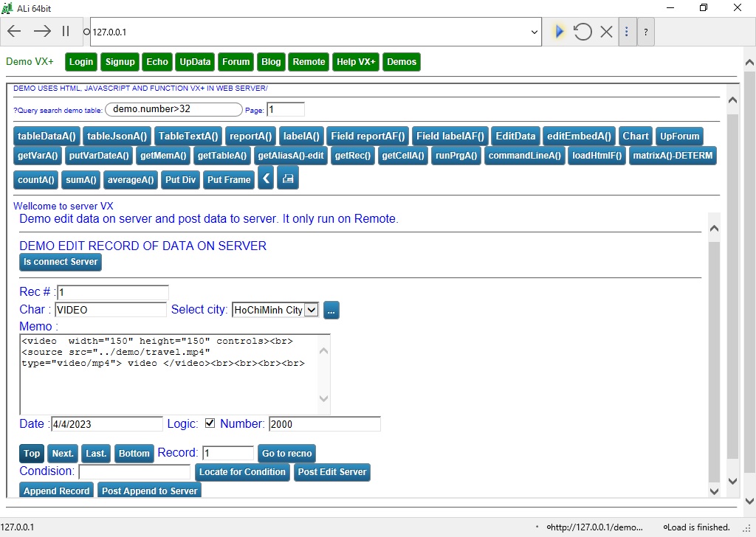Click the ellipsis button beside city dropdown
The width and height of the screenshot is (756, 537).
(331, 311)
